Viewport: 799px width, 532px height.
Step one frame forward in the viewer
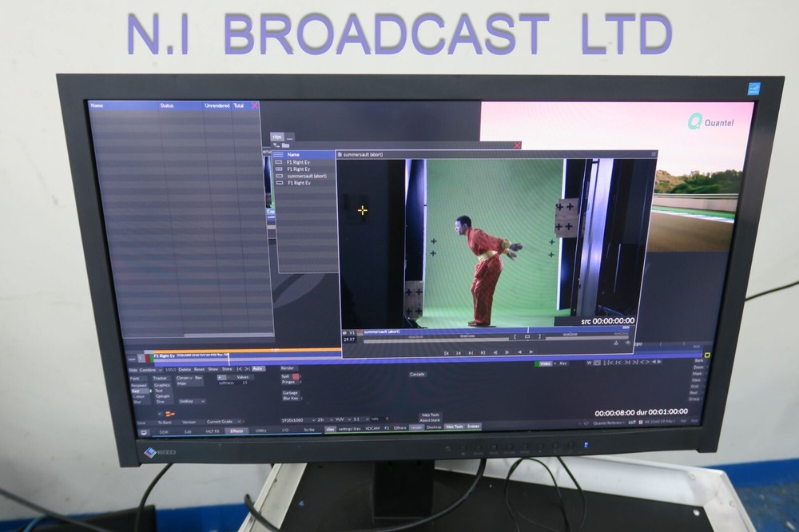tap(507, 352)
